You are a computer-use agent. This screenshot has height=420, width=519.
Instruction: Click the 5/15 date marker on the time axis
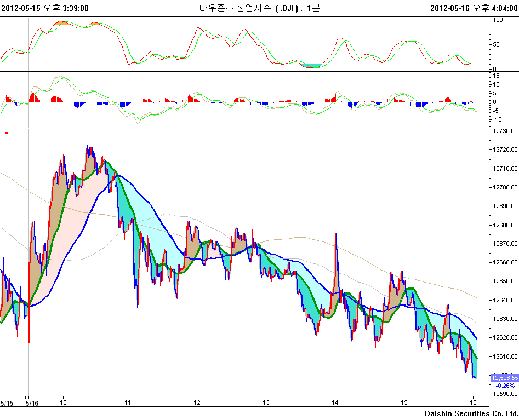point(7,402)
